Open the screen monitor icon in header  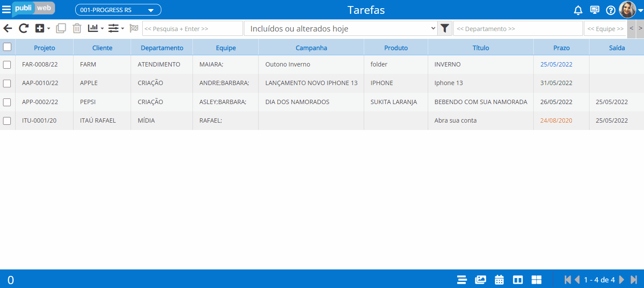click(595, 10)
